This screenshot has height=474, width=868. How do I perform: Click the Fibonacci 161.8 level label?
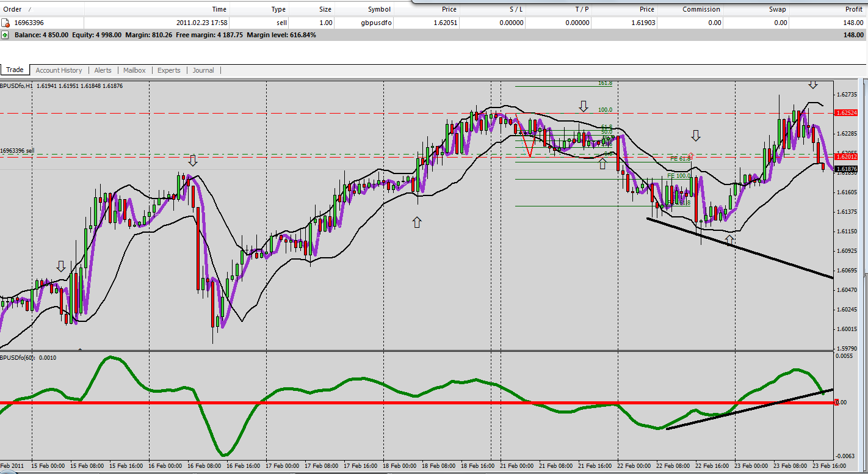click(x=605, y=83)
